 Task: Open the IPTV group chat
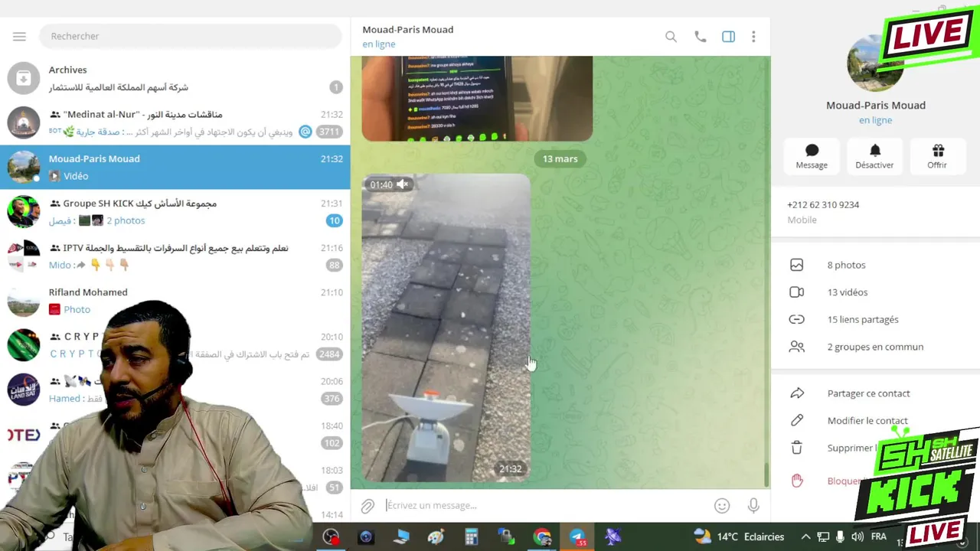175,256
